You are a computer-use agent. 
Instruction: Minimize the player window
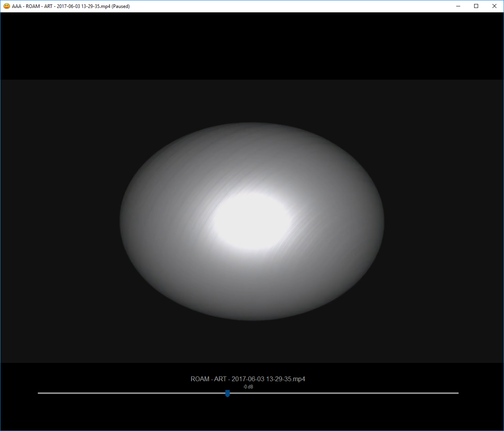point(458,6)
